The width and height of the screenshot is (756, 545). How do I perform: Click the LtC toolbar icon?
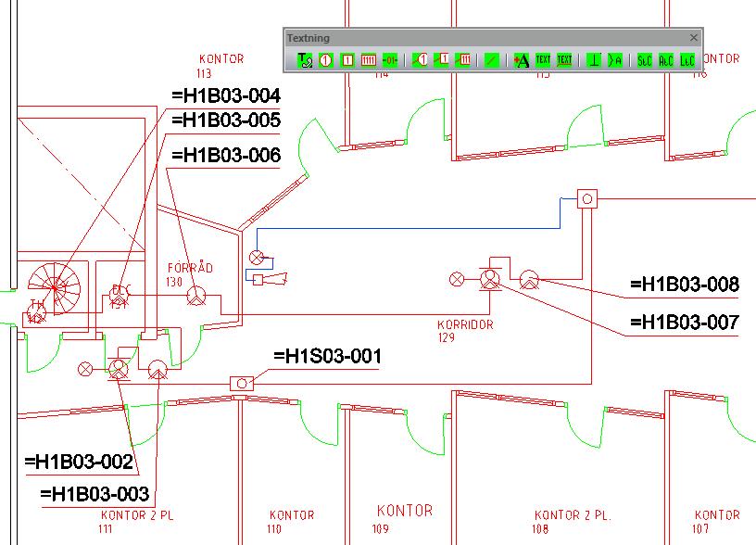coord(687,60)
